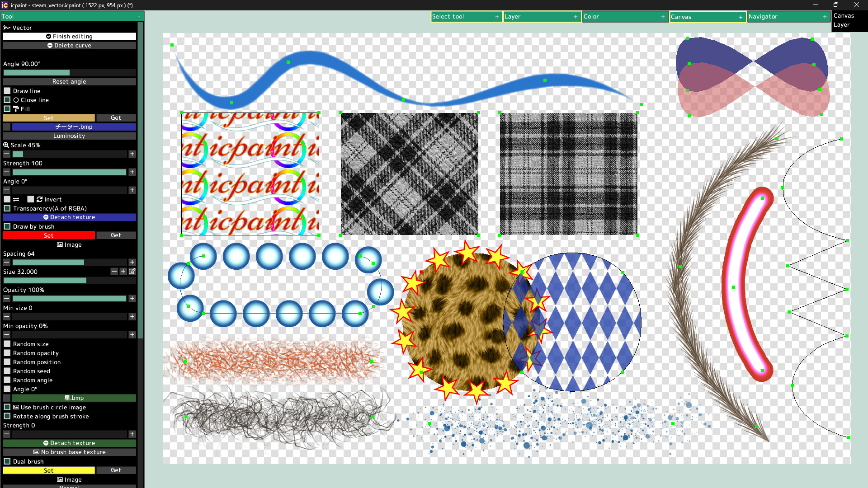This screenshot has height=488, width=868.
Task: Enable the Draw line checkbox
Action: click(x=7, y=91)
